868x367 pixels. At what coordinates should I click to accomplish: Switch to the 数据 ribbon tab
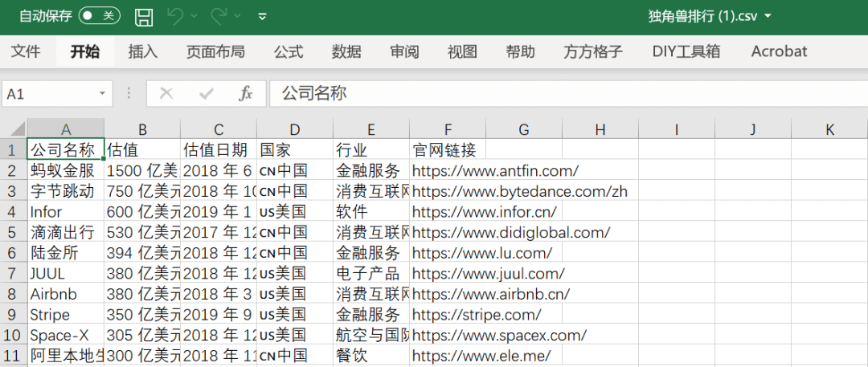(x=346, y=51)
